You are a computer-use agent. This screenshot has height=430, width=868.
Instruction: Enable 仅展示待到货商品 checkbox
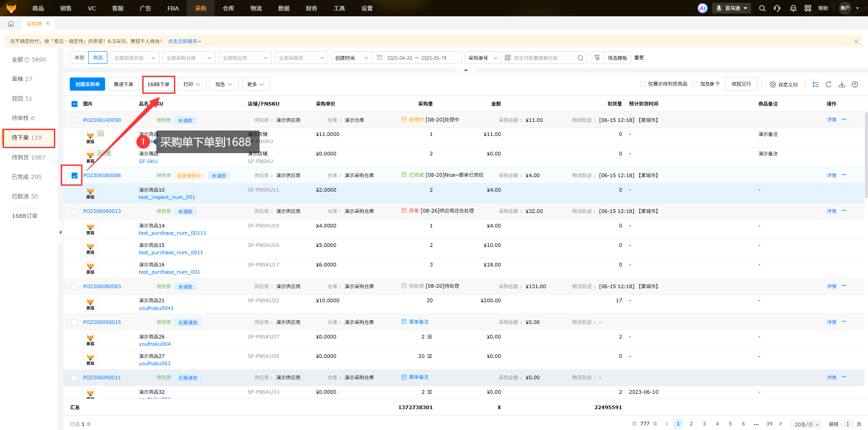(x=643, y=84)
